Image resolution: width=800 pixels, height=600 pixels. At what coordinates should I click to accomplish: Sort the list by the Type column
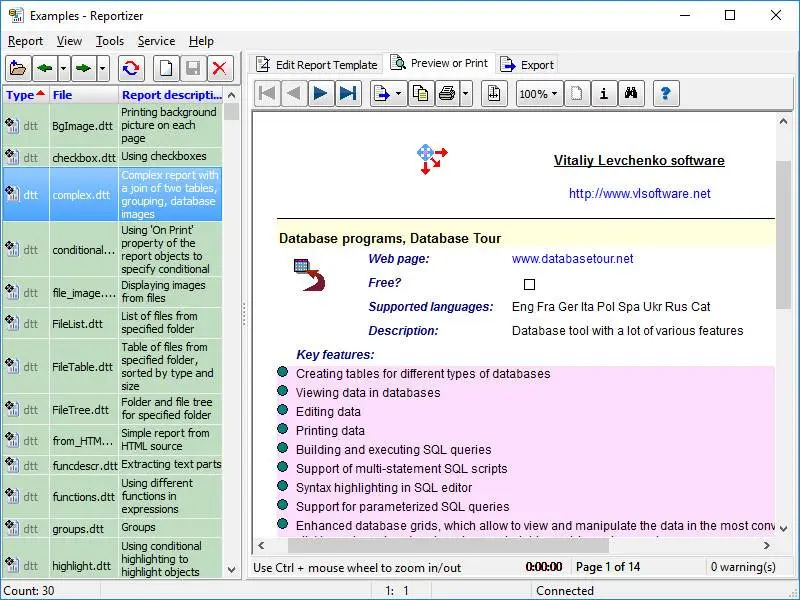coord(26,95)
